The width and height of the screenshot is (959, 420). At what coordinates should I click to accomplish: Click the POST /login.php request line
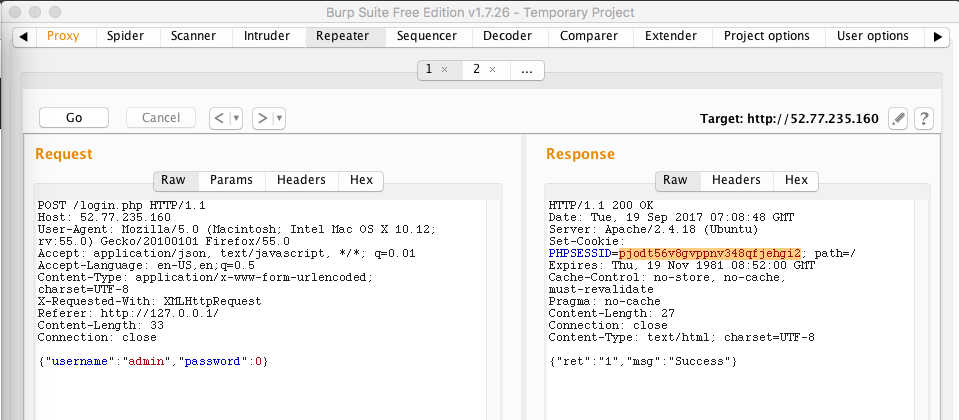pyautogui.click(x=122, y=205)
